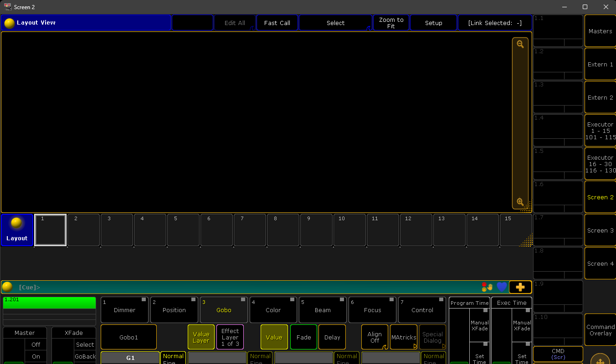Click the zoom out magnifier in layout view
The image size is (616, 364).
pyautogui.click(x=520, y=45)
